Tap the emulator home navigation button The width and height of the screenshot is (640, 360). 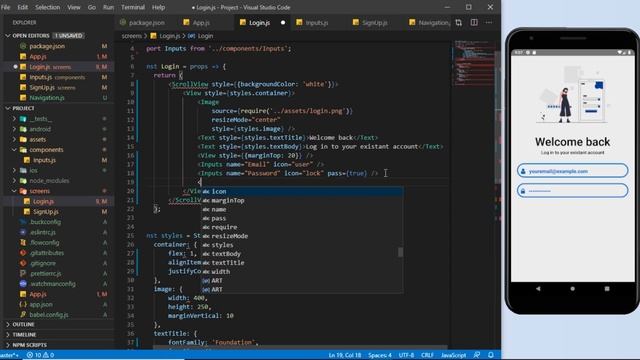[x=572, y=289]
